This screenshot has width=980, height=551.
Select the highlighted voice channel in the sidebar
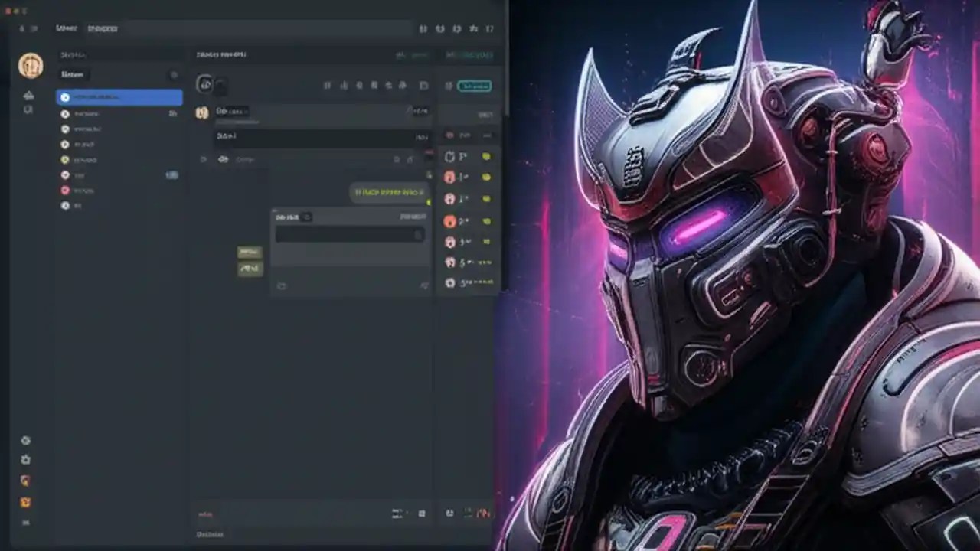pos(119,96)
